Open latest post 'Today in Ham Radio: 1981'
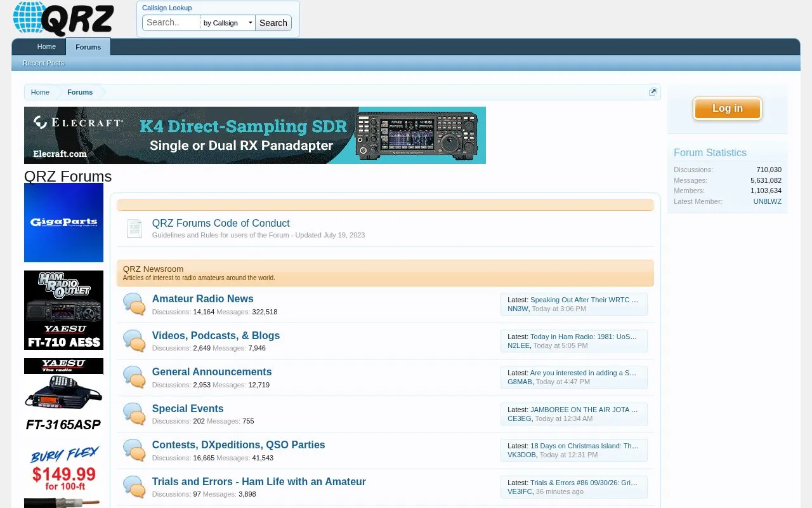This screenshot has width=812, height=508. tap(584, 337)
